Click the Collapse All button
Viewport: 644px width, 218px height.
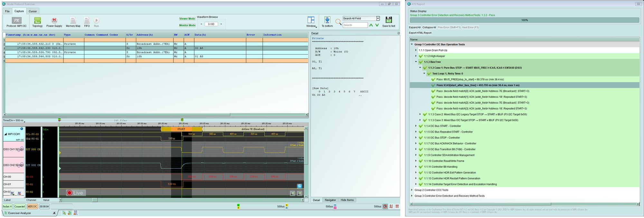(x=429, y=27)
